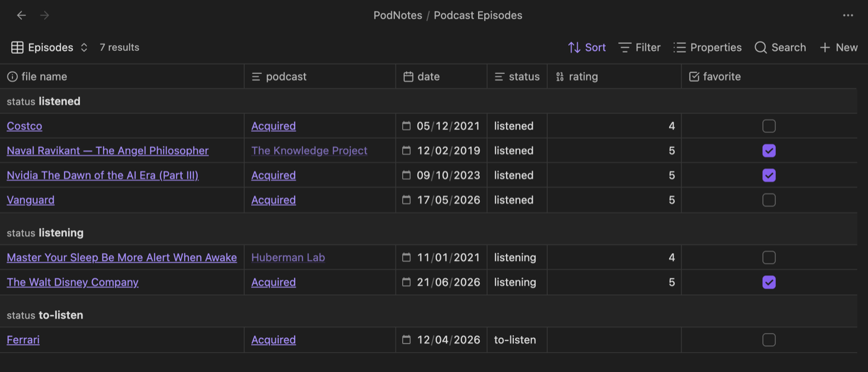868x372 pixels.
Task: Edit the empty rating cell for Ferrari
Action: [614, 340]
